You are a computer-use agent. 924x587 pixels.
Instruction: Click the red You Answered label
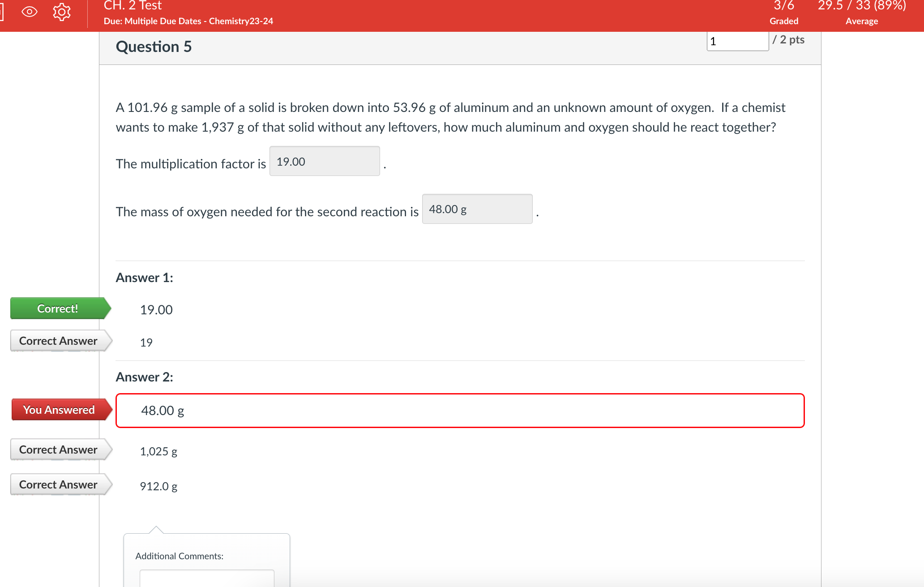coord(59,410)
